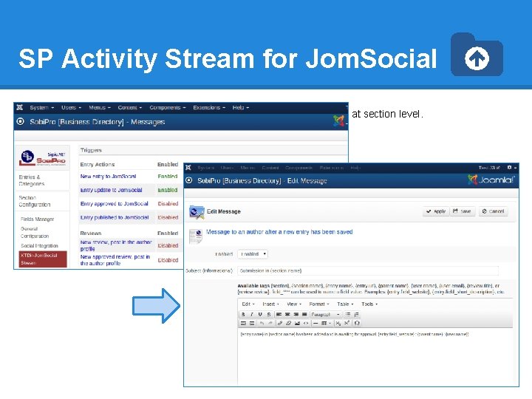
Task: Justify text in the editor
Action: coord(304,315)
